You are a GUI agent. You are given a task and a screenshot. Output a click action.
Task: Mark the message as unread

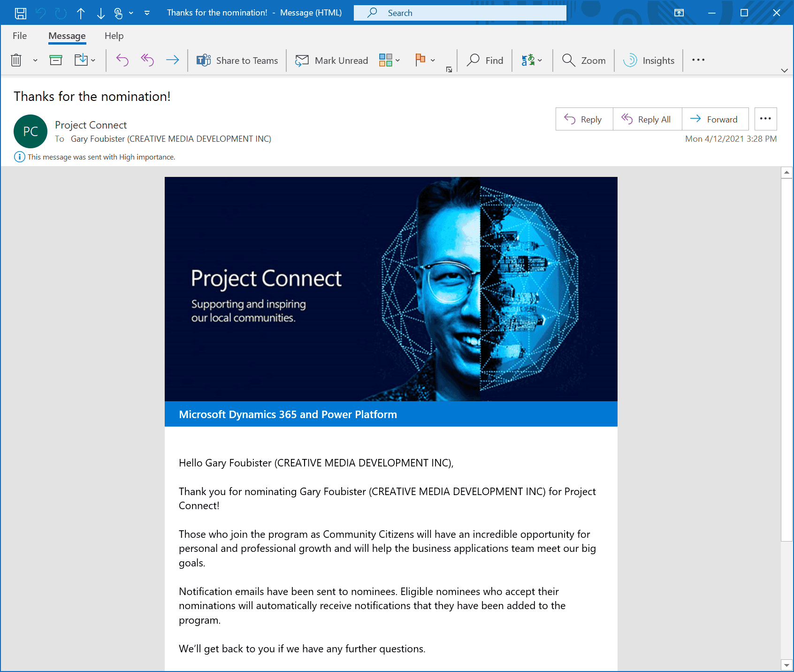pos(331,60)
